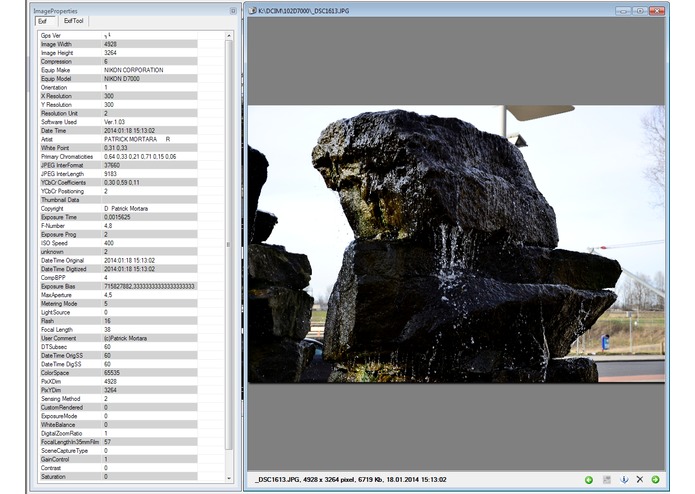Select the Y Resolution row

click(x=118, y=105)
